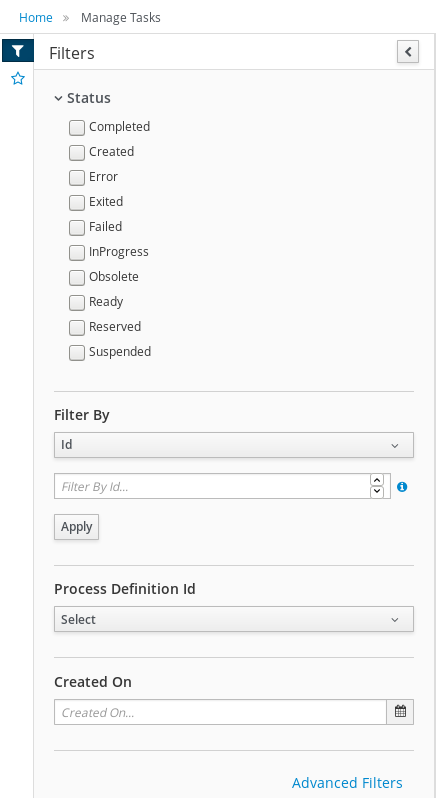Collapse Filters panel with left chevron
Image resolution: width=436 pixels, height=798 pixels.
[x=408, y=51]
